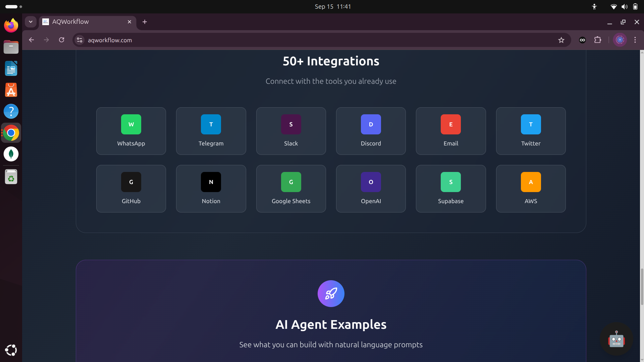This screenshot has width=644, height=362.
Task: Open LibreOffice Writer from the dock
Action: pos(11,68)
